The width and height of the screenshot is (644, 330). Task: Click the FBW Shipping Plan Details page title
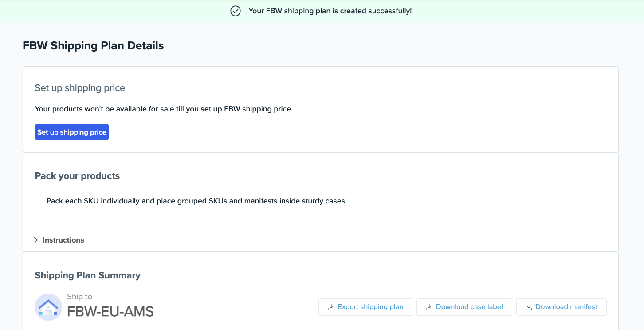tap(93, 46)
